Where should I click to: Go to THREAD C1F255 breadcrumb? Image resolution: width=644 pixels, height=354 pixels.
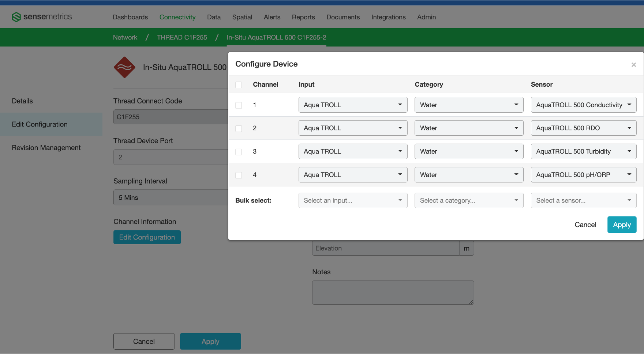182,37
